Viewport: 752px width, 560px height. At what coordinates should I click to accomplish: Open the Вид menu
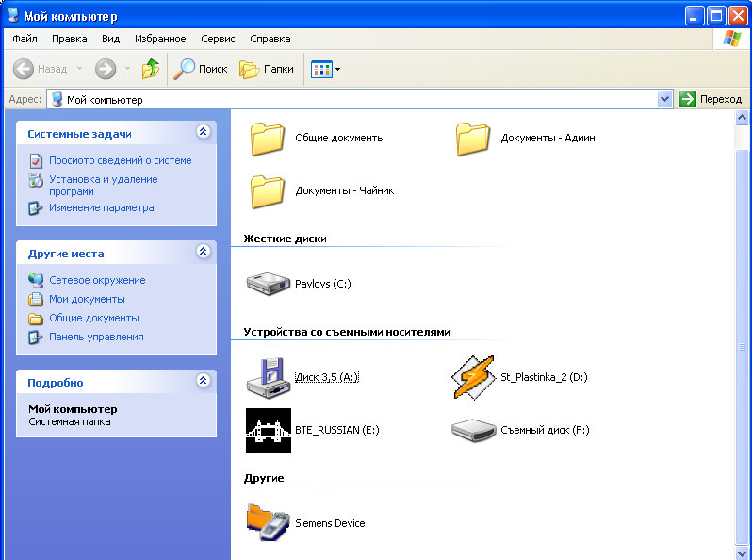[111, 39]
